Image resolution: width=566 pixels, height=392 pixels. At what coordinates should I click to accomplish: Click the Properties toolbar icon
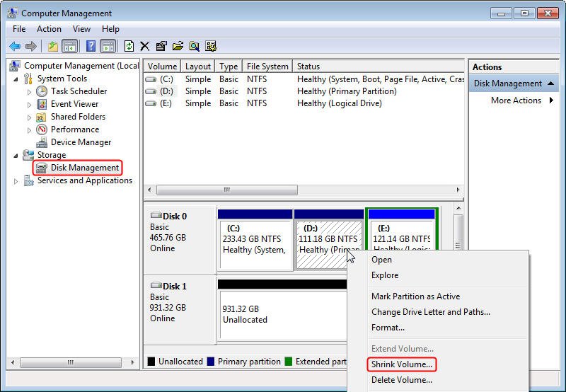click(x=161, y=46)
